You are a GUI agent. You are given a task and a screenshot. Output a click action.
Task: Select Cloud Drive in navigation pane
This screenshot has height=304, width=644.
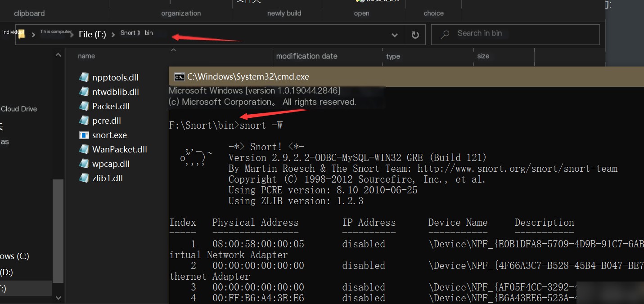[19, 109]
